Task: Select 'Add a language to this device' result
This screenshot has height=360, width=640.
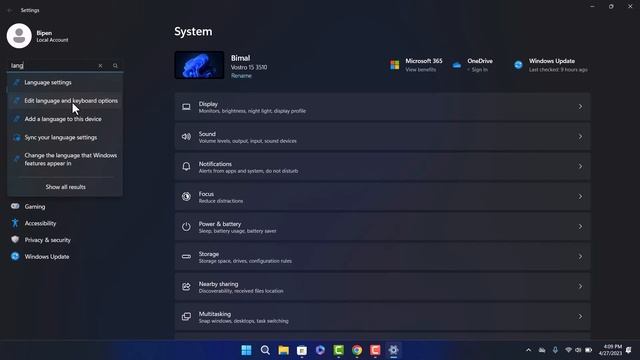Action: [65, 119]
